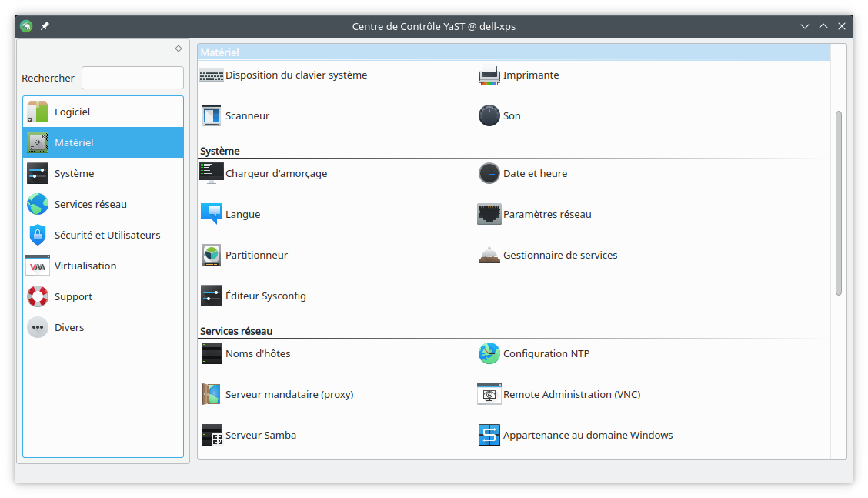Click the Scanneur text label
This screenshot has height=498, width=868.
point(248,115)
